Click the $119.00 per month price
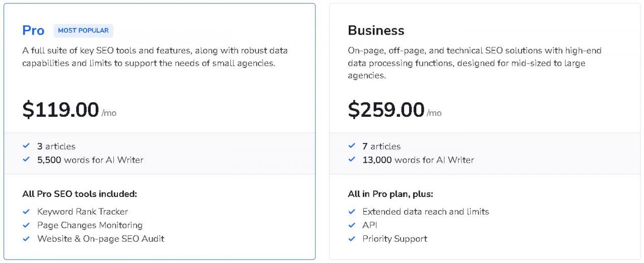The image size is (644, 263). (x=60, y=110)
